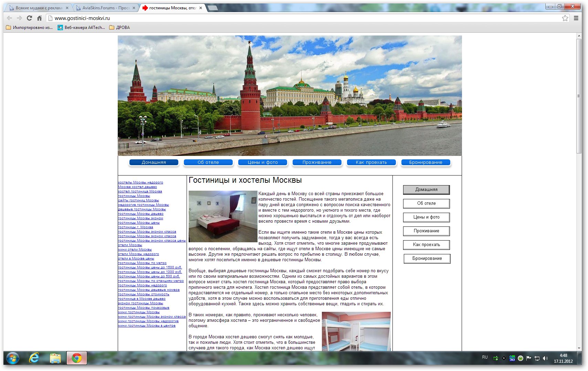
Task: Open the network tray icon
Action: pos(537,358)
